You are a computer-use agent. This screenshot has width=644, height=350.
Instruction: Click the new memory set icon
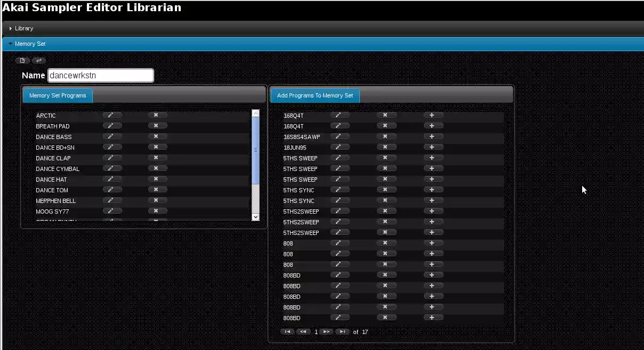tap(22, 60)
